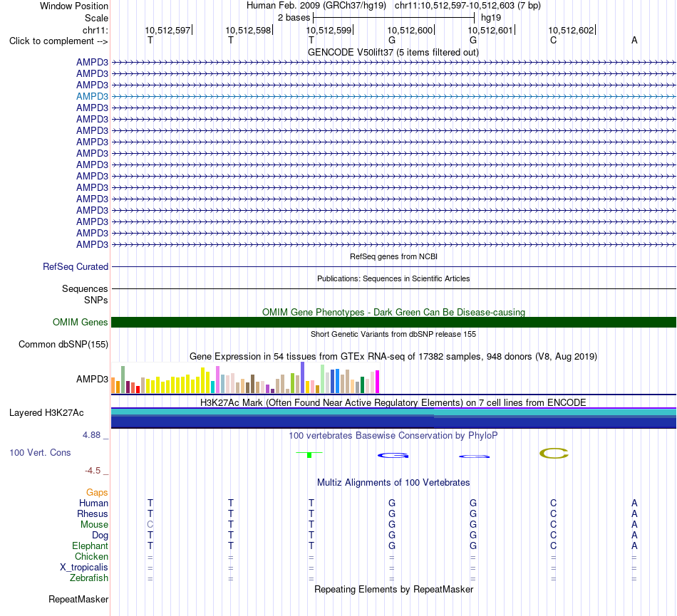Click the 100 vertebrates PhyloP title
This screenshot has height=616, width=677.
point(393,435)
